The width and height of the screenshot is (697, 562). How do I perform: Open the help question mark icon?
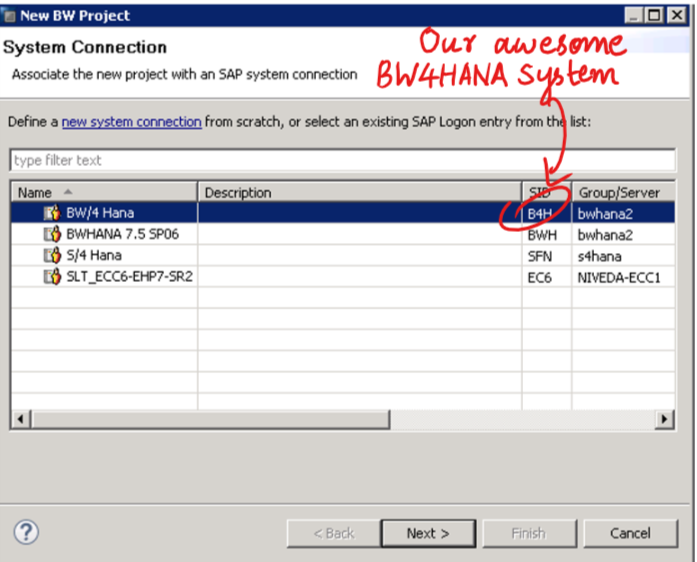[x=26, y=532]
